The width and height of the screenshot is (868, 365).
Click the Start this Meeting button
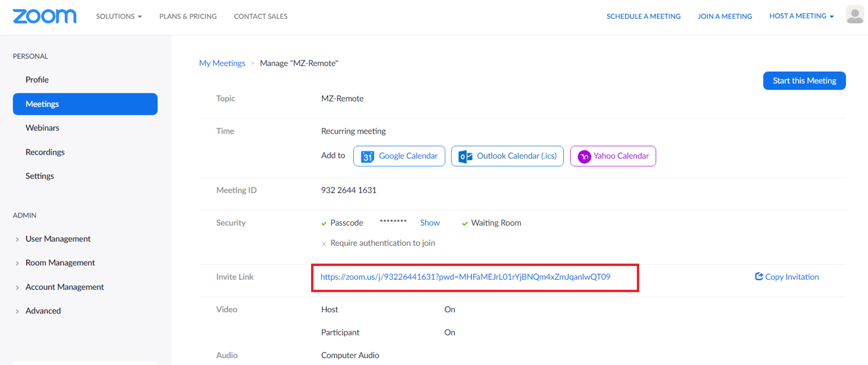[x=804, y=80]
